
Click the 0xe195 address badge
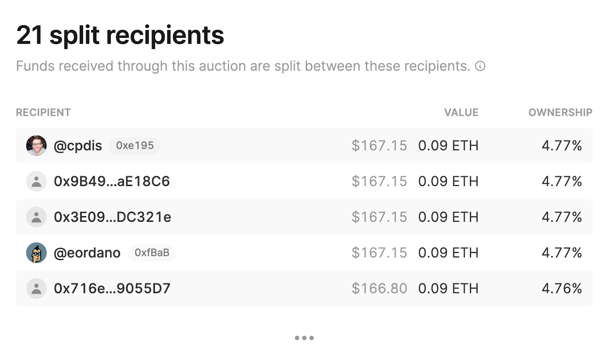135,146
